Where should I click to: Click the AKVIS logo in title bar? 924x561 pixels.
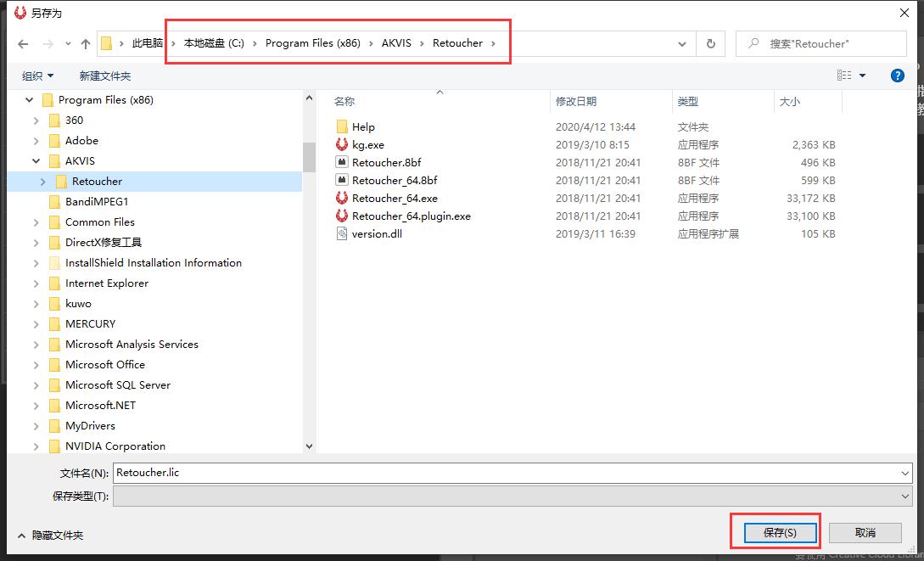[20, 13]
